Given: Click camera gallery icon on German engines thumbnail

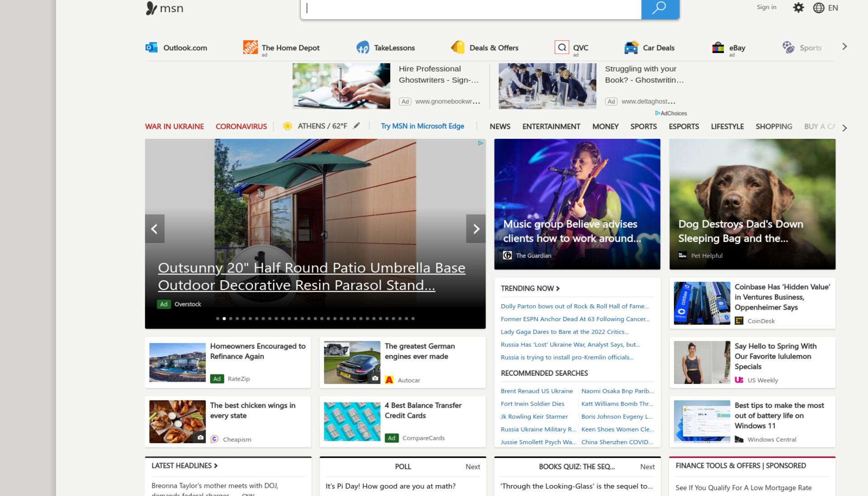Looking at the screenshot, I should tap(375, 378).
